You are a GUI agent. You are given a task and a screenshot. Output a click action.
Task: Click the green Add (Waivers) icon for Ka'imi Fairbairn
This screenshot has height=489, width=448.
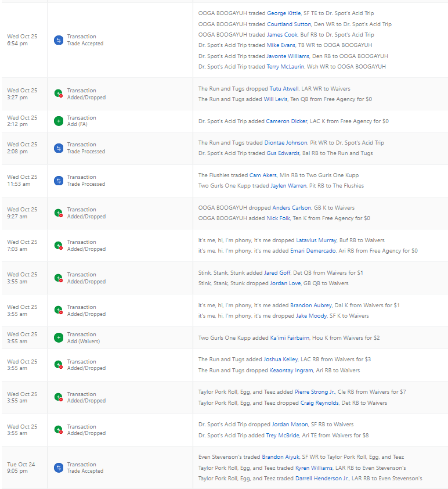58,337
